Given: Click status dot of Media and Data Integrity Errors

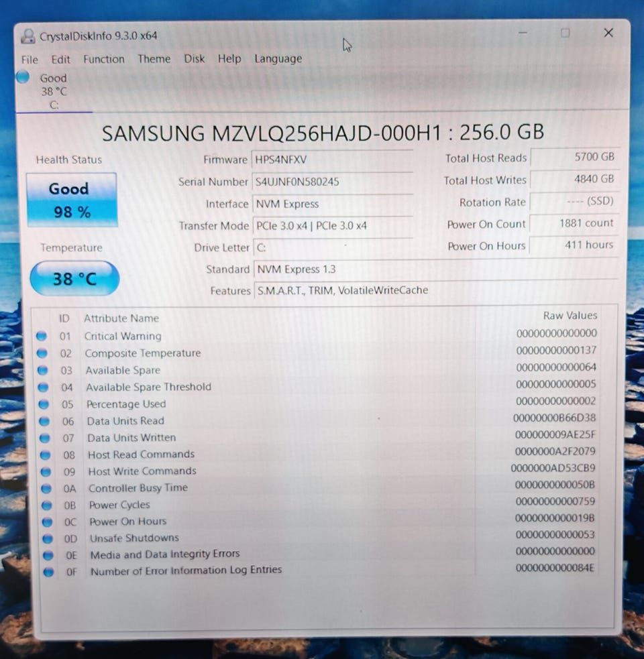Looking at the screenshot, I should (48, 555).
